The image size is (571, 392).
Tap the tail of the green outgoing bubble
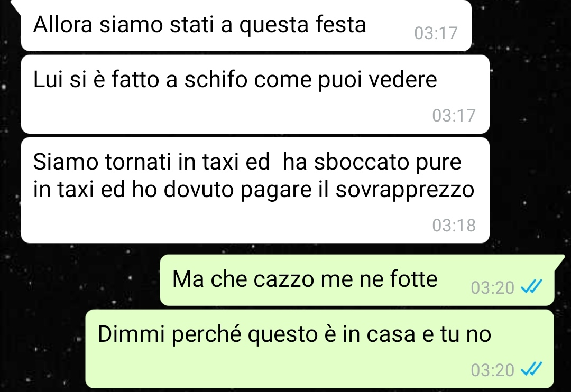(x=559, y=262)
